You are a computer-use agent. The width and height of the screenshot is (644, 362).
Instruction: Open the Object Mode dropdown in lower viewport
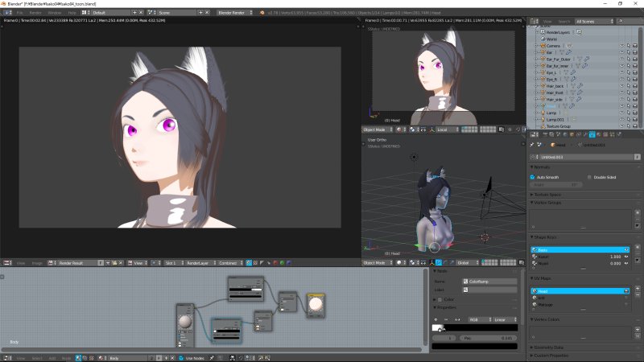click(x=378, y=263)
